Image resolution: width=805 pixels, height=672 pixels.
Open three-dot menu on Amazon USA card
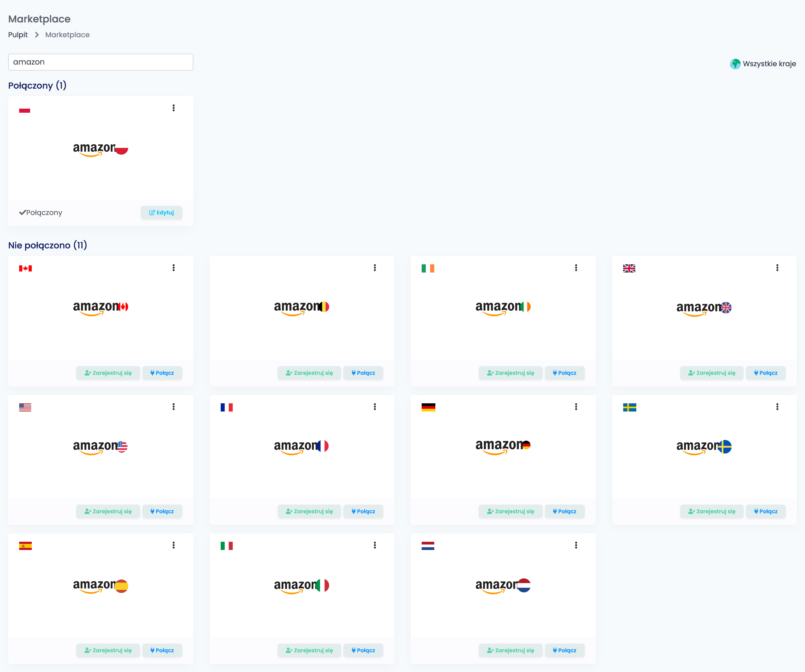(174, 407)
